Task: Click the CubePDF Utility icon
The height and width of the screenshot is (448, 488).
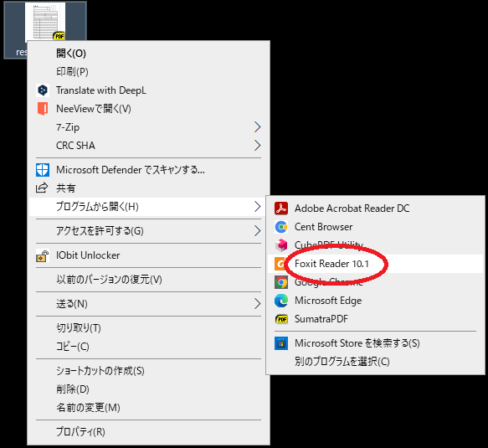Action: 281,245
